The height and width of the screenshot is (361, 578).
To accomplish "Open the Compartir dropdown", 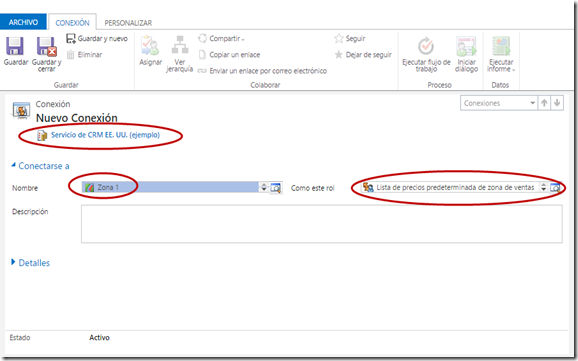I will 221,38.
